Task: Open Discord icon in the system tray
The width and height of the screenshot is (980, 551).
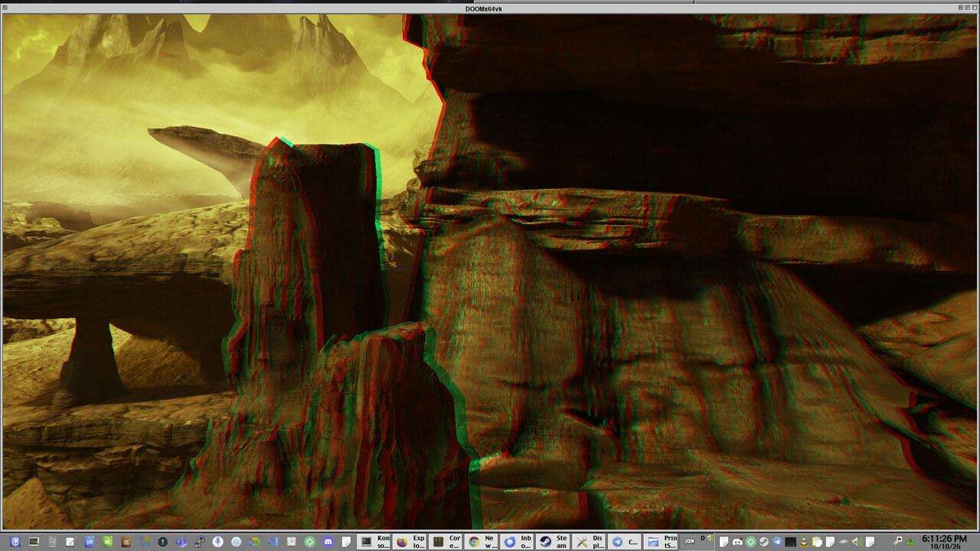Action: pyautogui.click(x=737, y=542)
